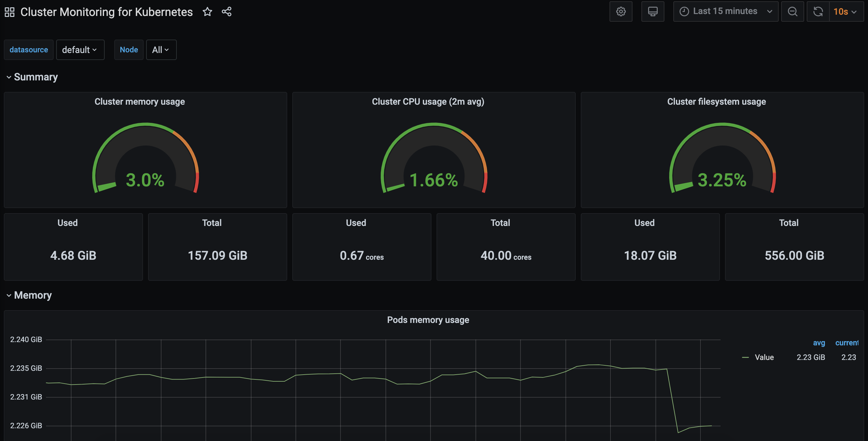Cycle view mode with monitor icon
Screen dimensions: 868x441
[652, 11]
